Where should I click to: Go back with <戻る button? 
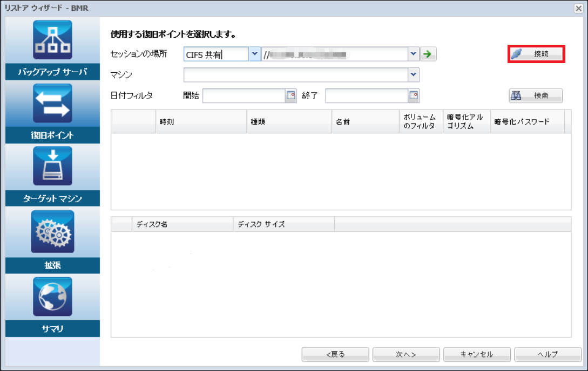(335, 354)
